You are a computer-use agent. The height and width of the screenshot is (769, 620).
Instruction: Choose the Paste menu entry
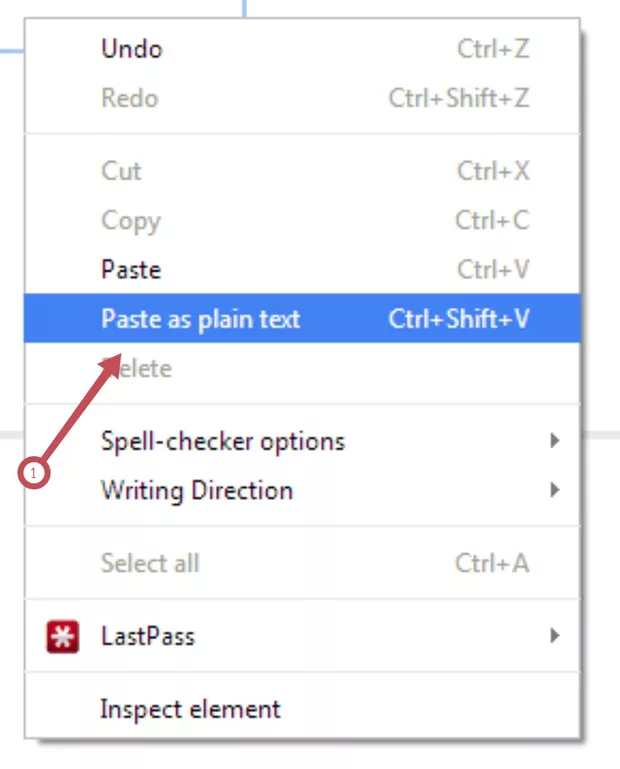tap(131, 270)
